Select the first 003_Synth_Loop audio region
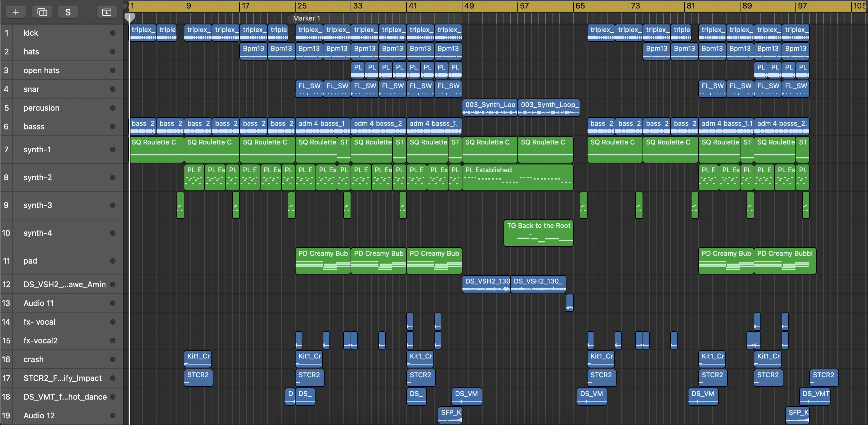The height and width of the screenshot is (425, 868). coord(490,107)
